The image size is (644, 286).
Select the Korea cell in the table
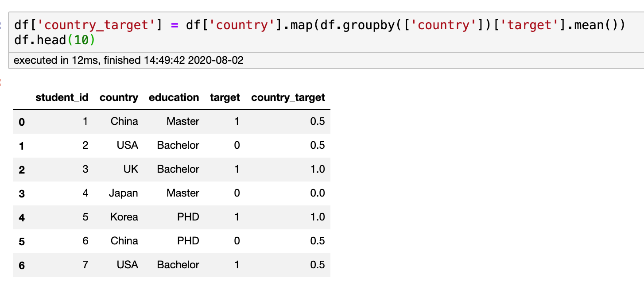pos(124,217)
